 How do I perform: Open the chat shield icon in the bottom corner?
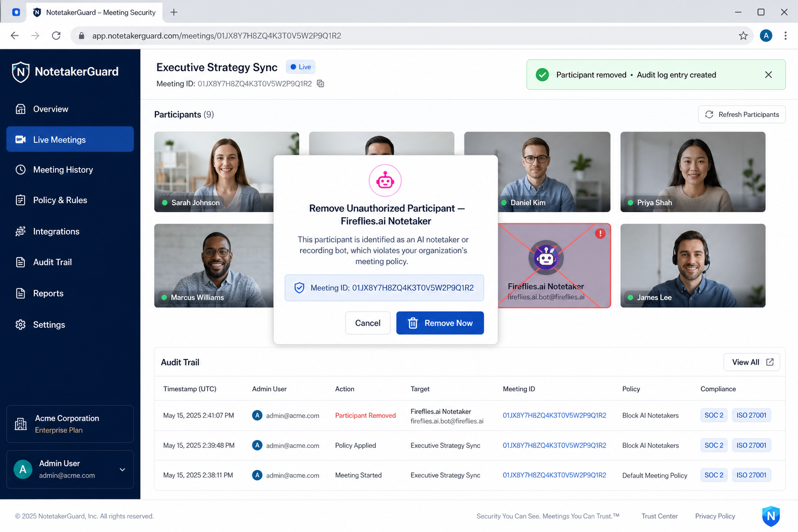[771, 516]
